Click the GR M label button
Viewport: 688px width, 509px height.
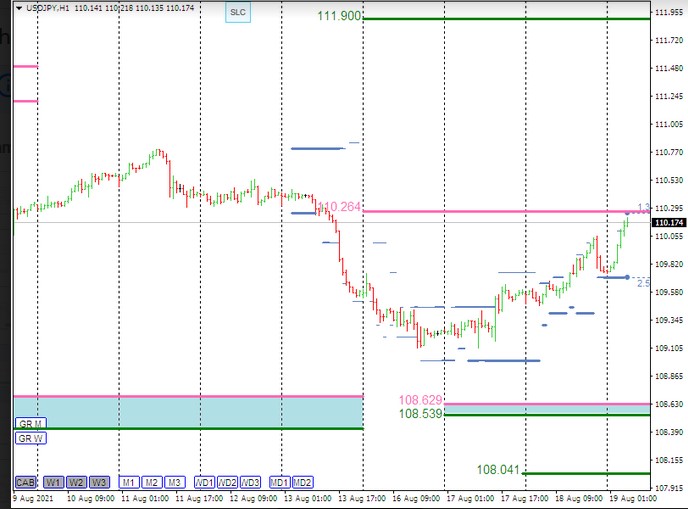pos(31,424)
